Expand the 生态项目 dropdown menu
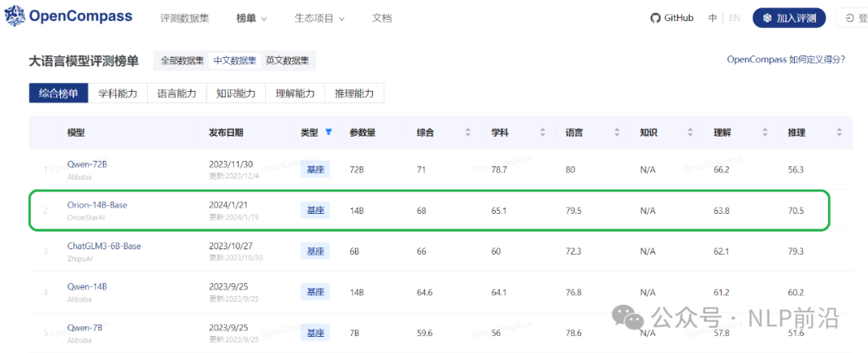Image resolution: width=868 pixels, height=353 pixels. [x=319, y=18]
